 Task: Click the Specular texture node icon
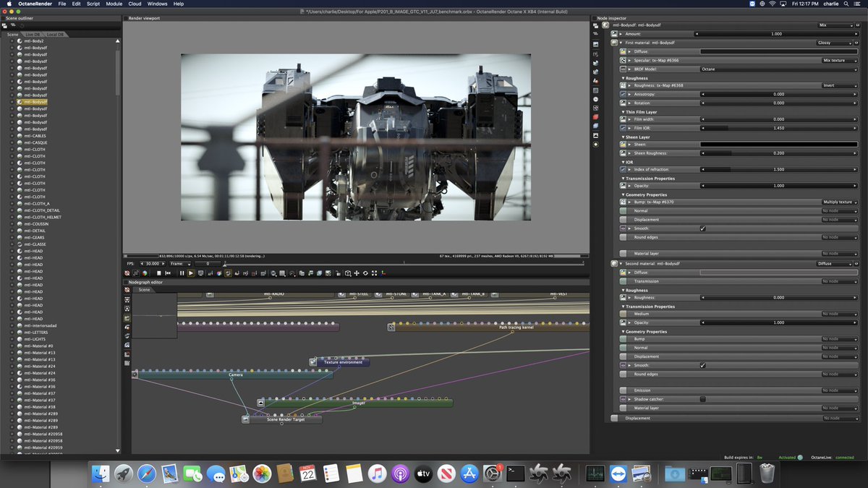(x=621, y=61)
